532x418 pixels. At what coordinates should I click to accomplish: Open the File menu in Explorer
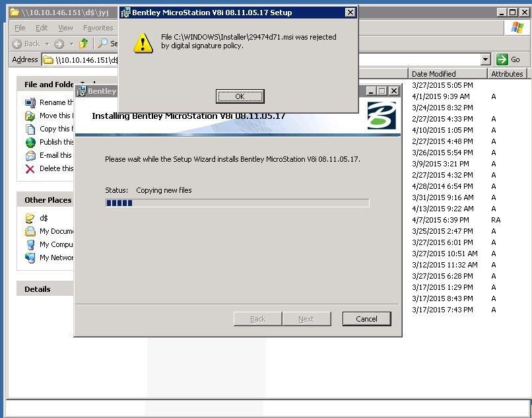(20, 28)
